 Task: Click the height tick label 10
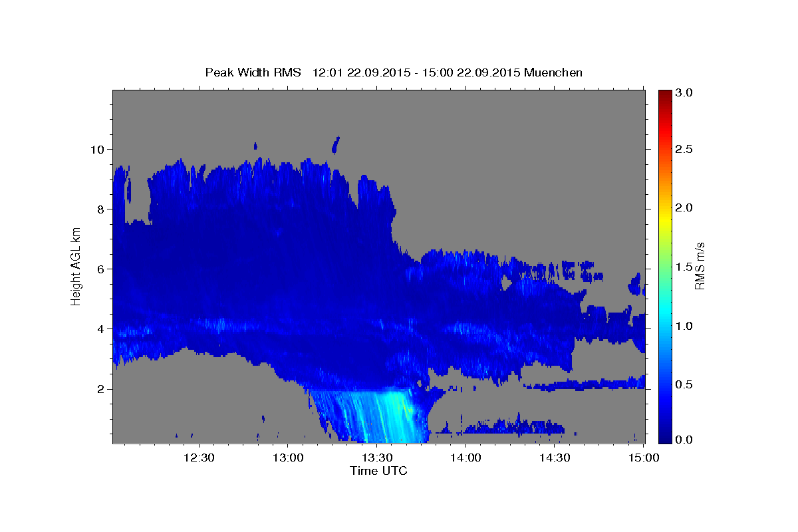click(98, 149)
